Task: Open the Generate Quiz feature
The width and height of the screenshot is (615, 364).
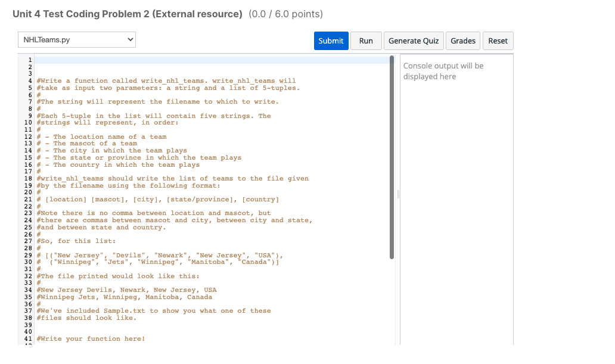Action: pyautogui.click(x=414, y=41)
